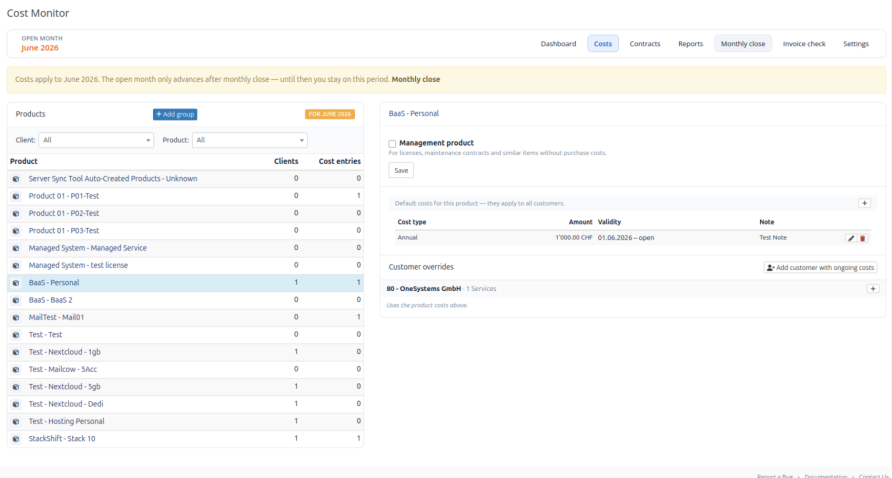Click the Add group button

coord(175,114)
